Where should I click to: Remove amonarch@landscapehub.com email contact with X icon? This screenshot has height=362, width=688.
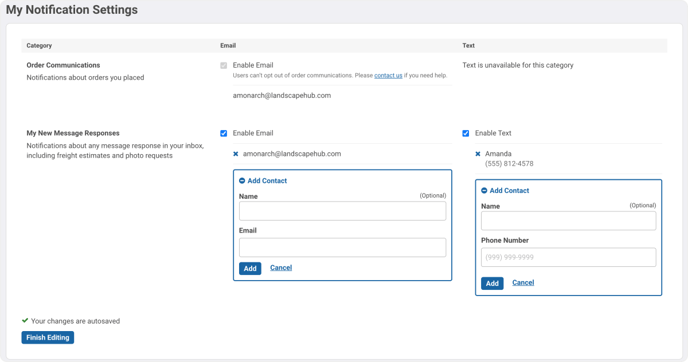click(x=236, y=154)
